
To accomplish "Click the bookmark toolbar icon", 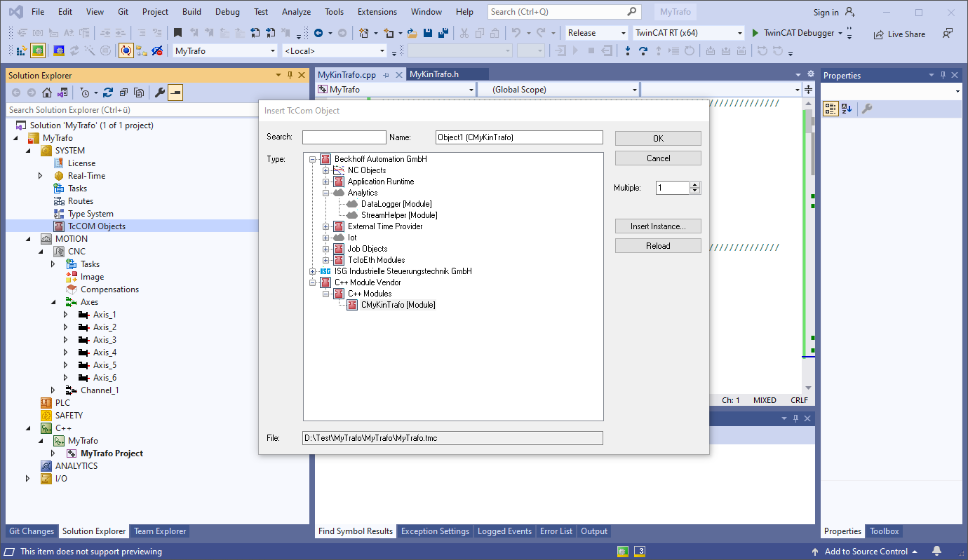I will pos(178,33).
